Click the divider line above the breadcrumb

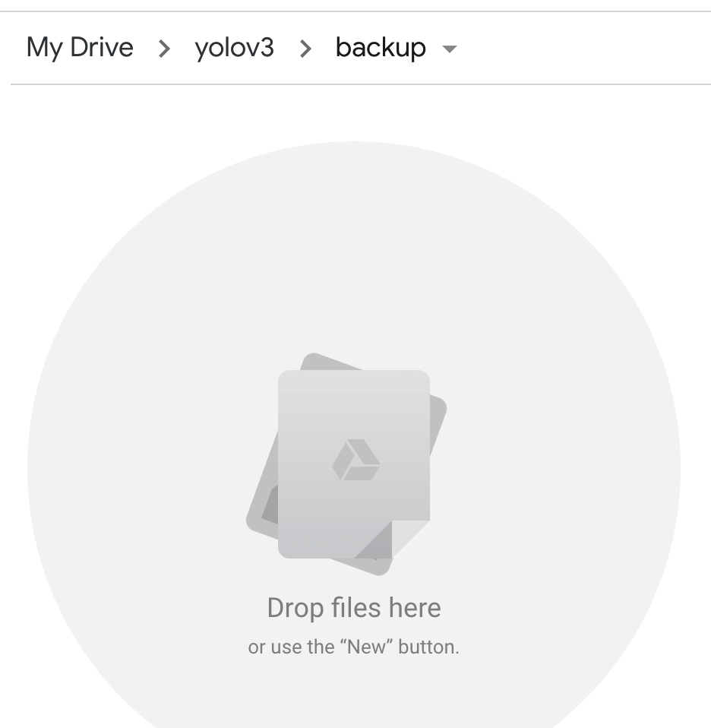(354, 11)
